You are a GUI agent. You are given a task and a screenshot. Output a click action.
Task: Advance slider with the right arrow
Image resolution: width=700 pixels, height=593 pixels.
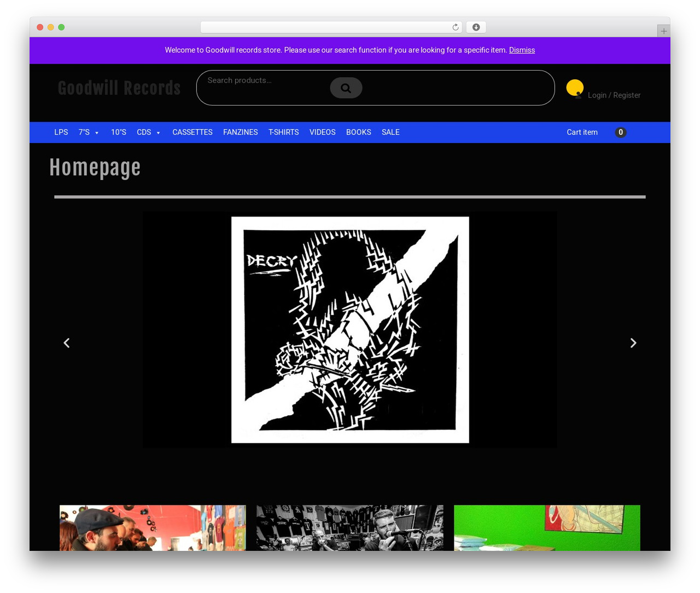tap(633, 343)
